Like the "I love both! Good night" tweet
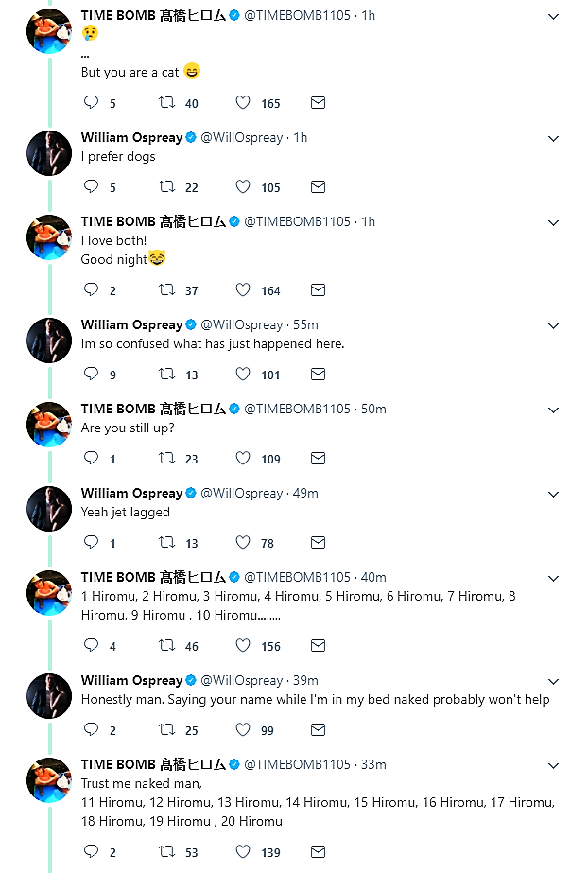 (243, 290)
